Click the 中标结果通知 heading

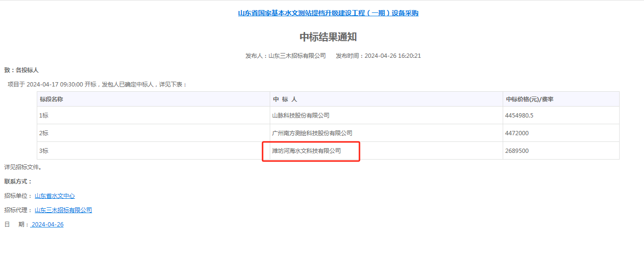(x=328, y=37)
